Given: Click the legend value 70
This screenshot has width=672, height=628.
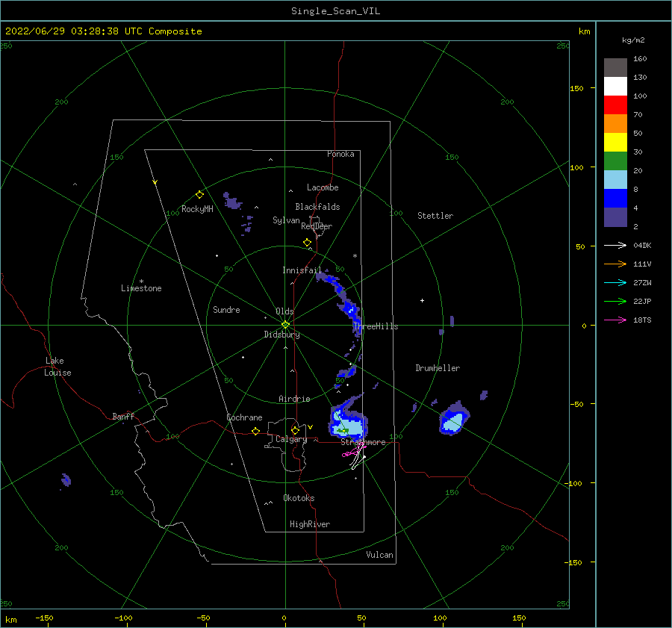Looking at the screenshot, I should click(638, 114).
